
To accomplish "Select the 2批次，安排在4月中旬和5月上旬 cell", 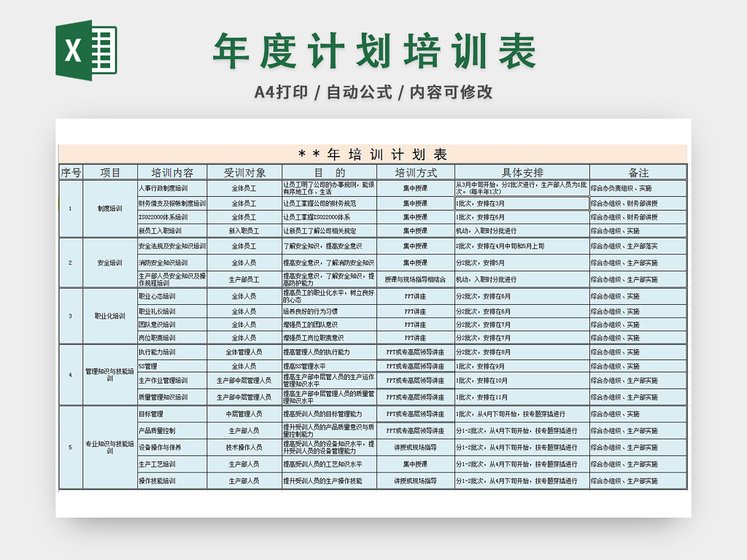I will coord(522,246).
